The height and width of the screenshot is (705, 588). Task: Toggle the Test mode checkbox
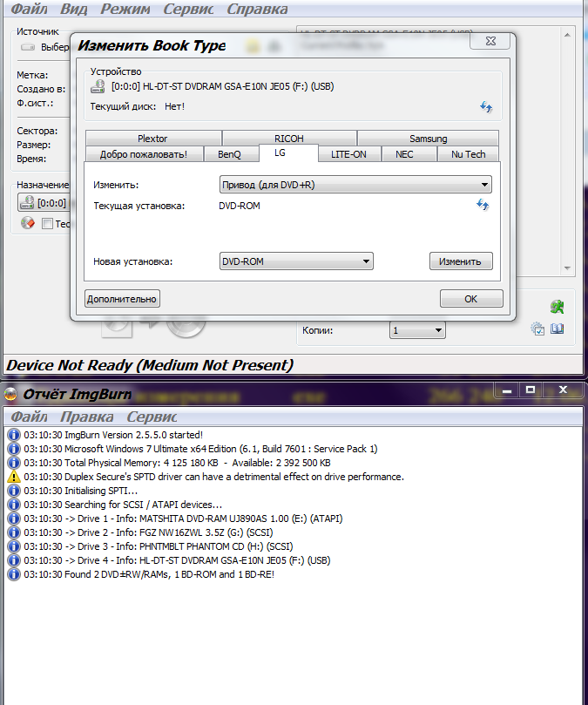pos(47,223)
